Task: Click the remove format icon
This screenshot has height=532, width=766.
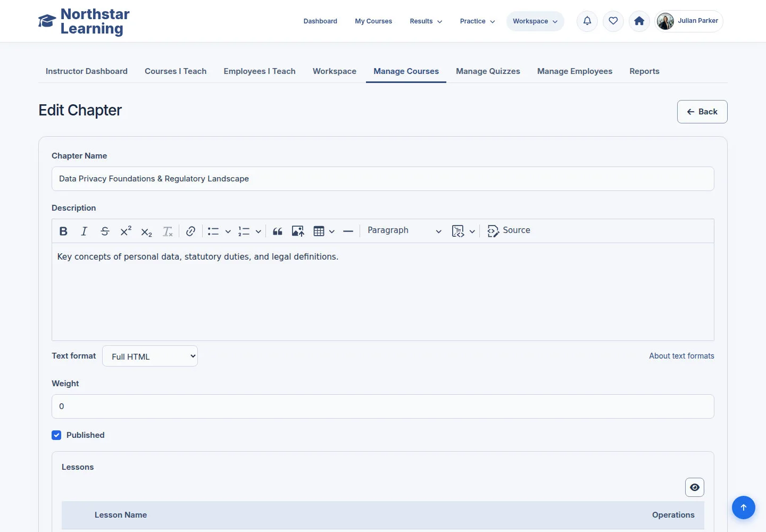Action: click(x=168, y=231)
